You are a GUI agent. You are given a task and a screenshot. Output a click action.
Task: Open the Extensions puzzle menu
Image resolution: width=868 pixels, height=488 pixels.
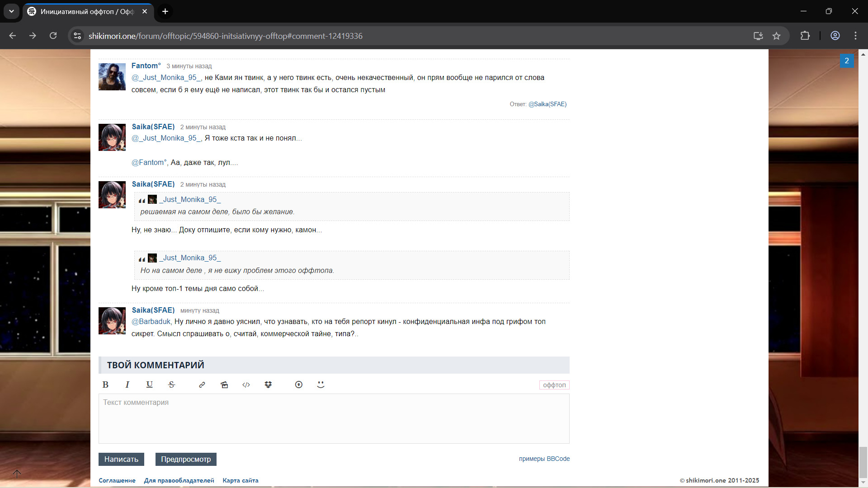coord(805,36)
